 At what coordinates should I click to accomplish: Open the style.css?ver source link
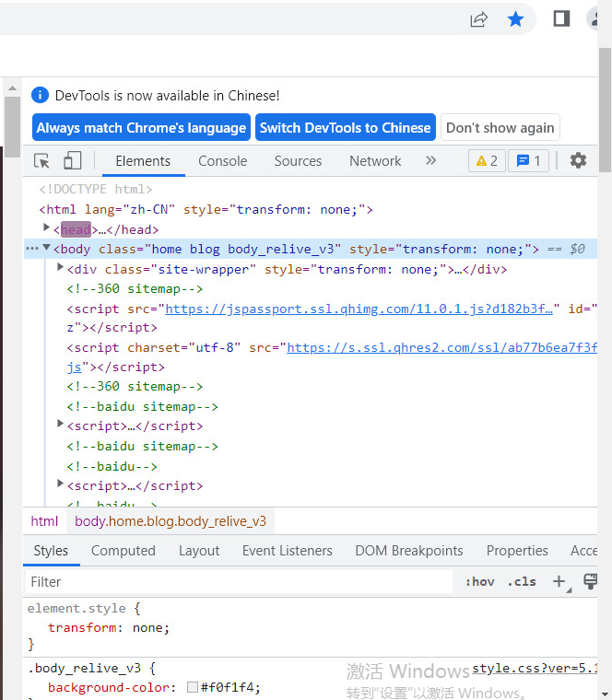click(x=535, y=668)
